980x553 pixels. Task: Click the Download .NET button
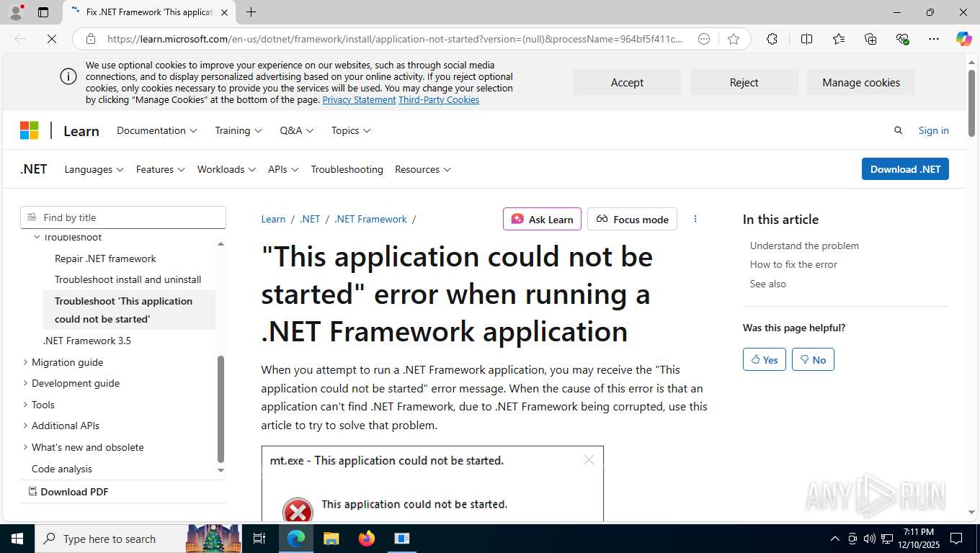click(x=905, y=169)
